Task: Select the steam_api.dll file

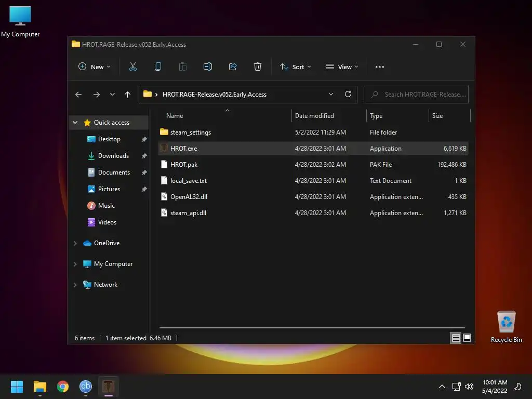Action: pos(313,212)
